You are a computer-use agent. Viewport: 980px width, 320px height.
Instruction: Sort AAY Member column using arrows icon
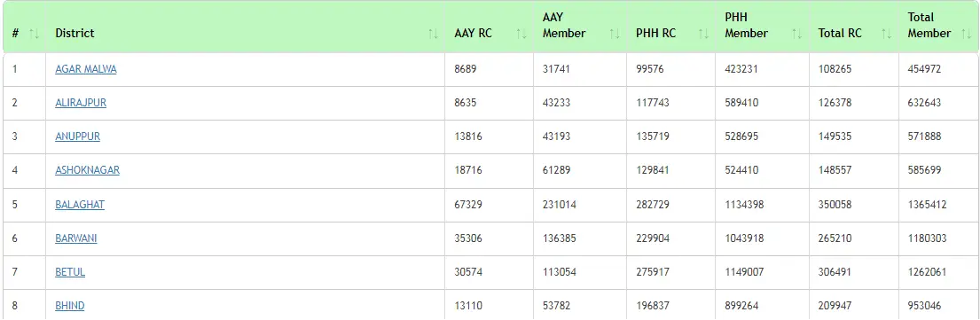tap(615, 34)
